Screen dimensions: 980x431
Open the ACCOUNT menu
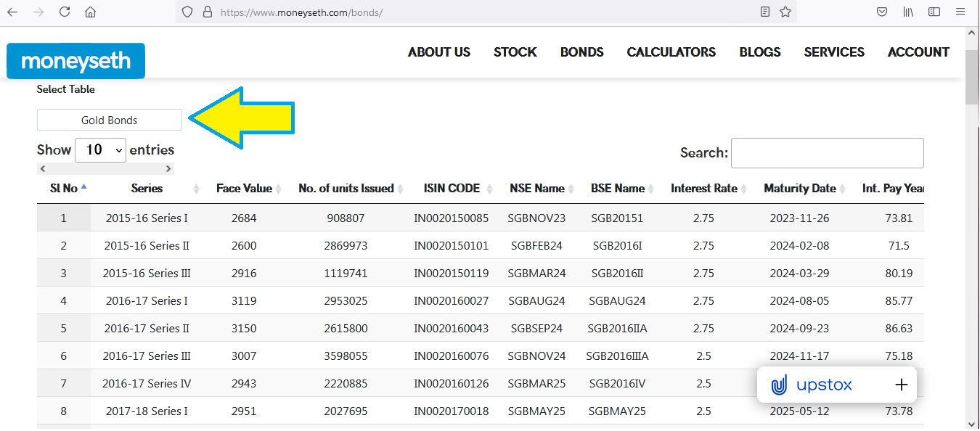(918, 52)
